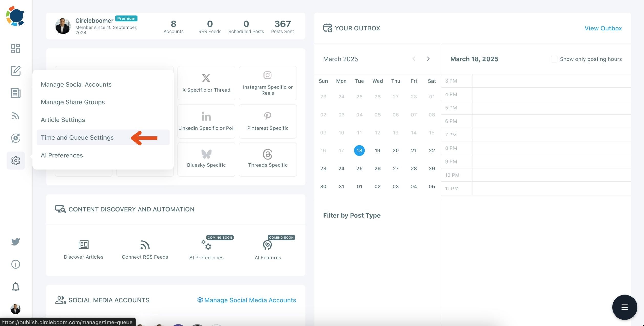Select Threads Specific card
This screenshot has width=644, height=326.
click(268, 159)
